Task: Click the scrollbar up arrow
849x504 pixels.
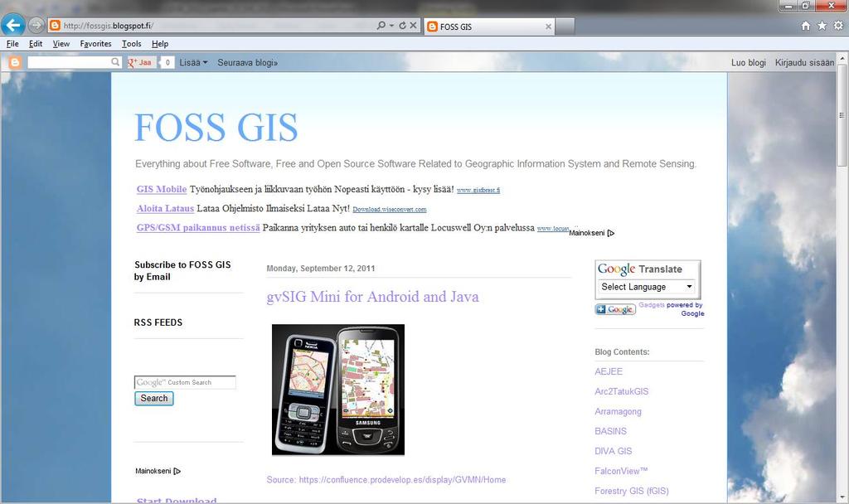Action: tap(842, 57)
